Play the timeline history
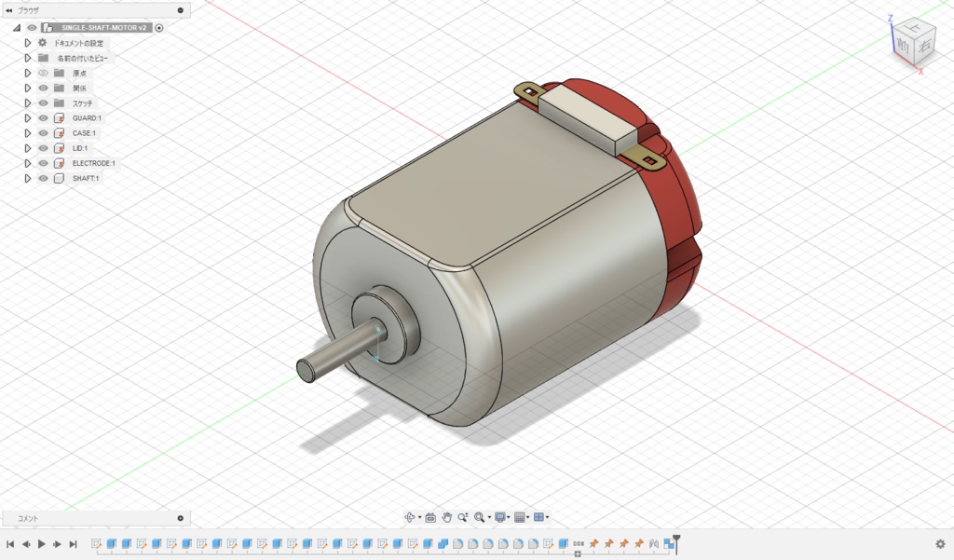Image resolution: width=954 pixels, height=560 pixels. click(41, 543)
